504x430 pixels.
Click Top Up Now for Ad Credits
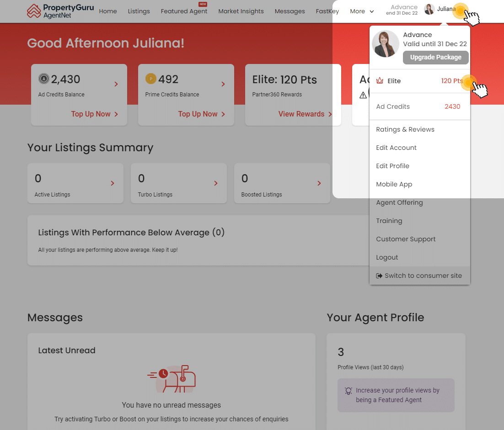pos(95,114)
